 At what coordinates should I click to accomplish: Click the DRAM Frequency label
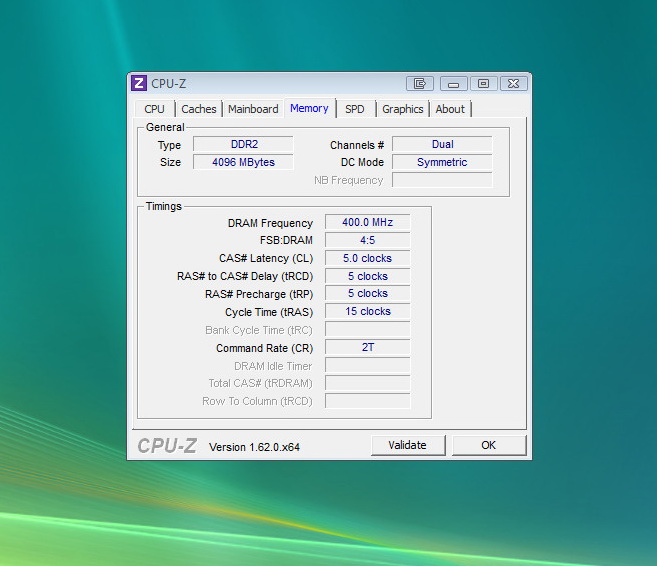(x=270, y=223)
